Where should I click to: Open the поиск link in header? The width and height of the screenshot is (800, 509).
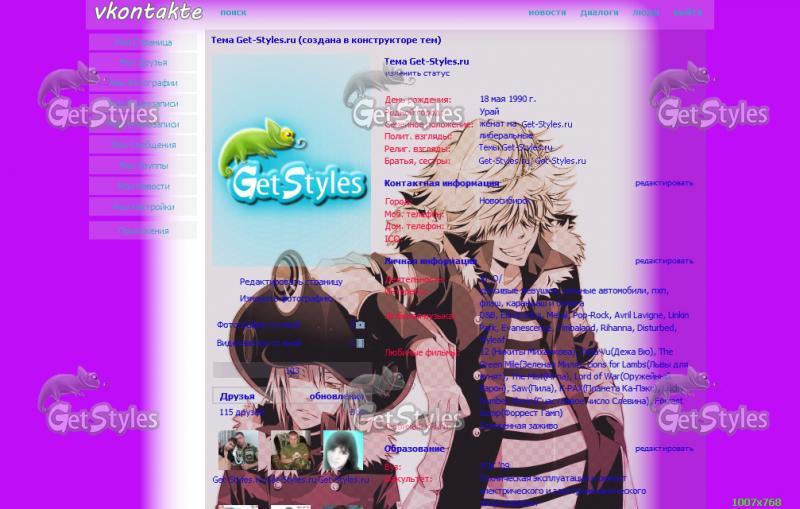[x=233, y=12]
